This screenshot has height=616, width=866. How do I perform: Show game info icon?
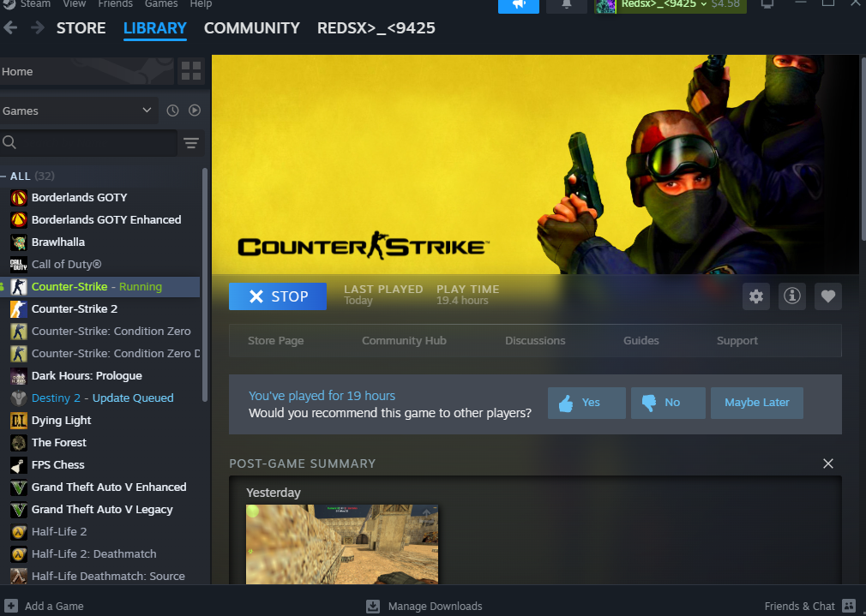coord(791,296)
